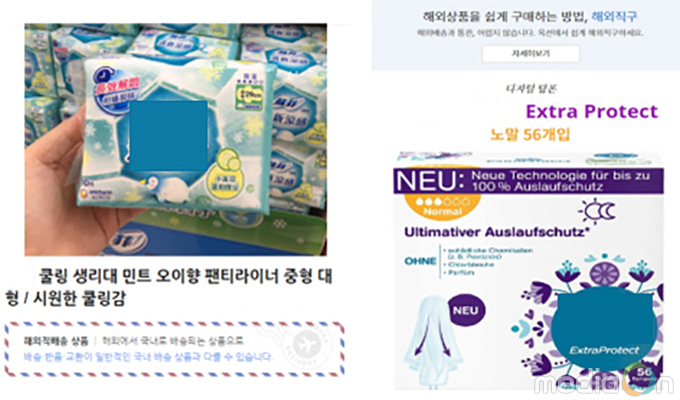Open the 해외직구 link in the banner
This screenshot has height=400, width=680.
coord(614,16)
